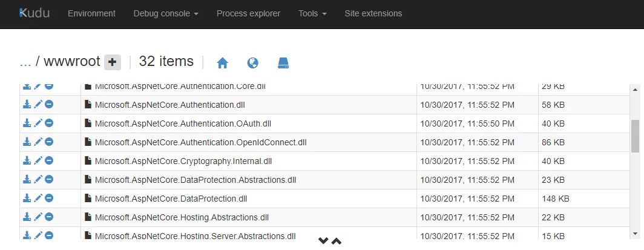
Task: Open site root via globe icon
Action: 252,63
